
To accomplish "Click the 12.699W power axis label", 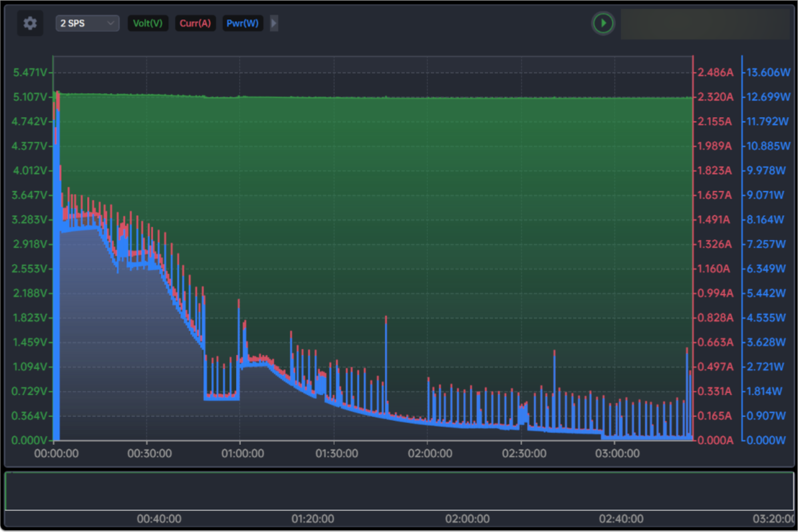I will 769,97.
